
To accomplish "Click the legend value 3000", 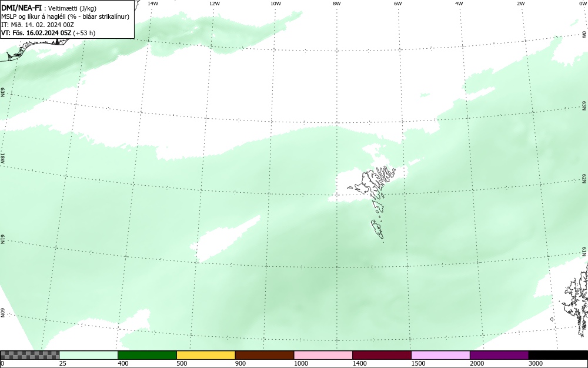I will [536, 363].
